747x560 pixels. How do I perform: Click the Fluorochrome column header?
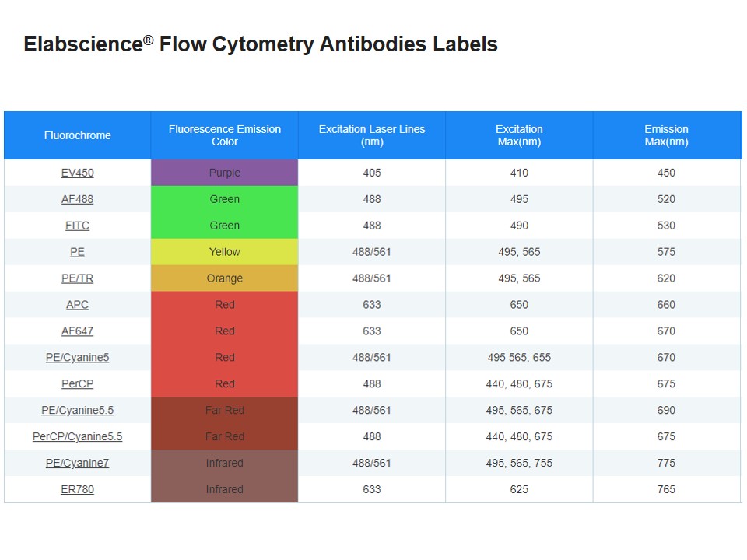(77, 135)
